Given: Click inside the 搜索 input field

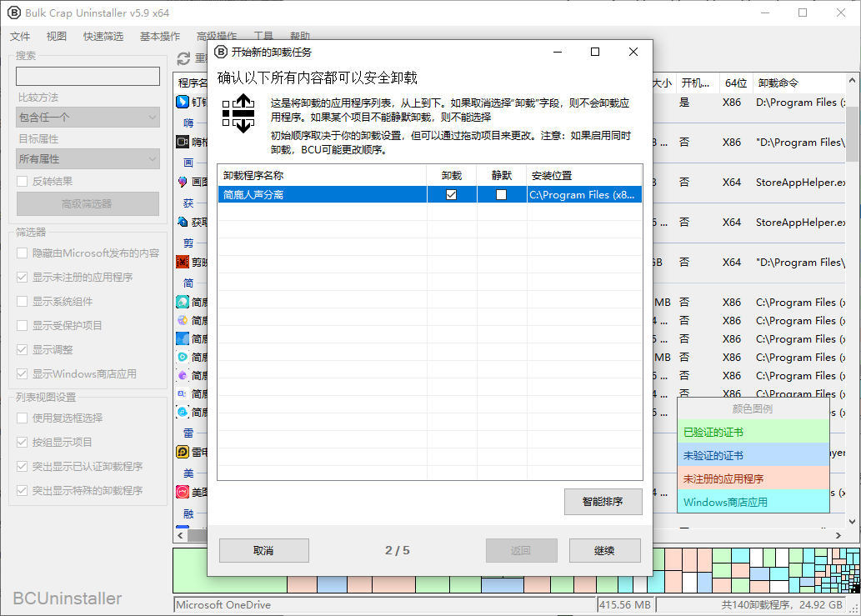Looking at the screenshot, I should coord(87,76).
